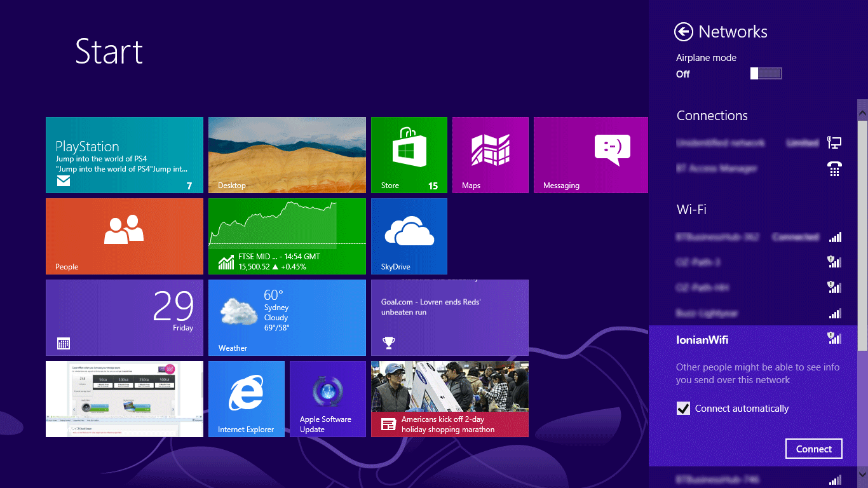
Task: Click the 'Other people might be able to see info' warning
Action: pyautogui.click(x=757, y=374)
